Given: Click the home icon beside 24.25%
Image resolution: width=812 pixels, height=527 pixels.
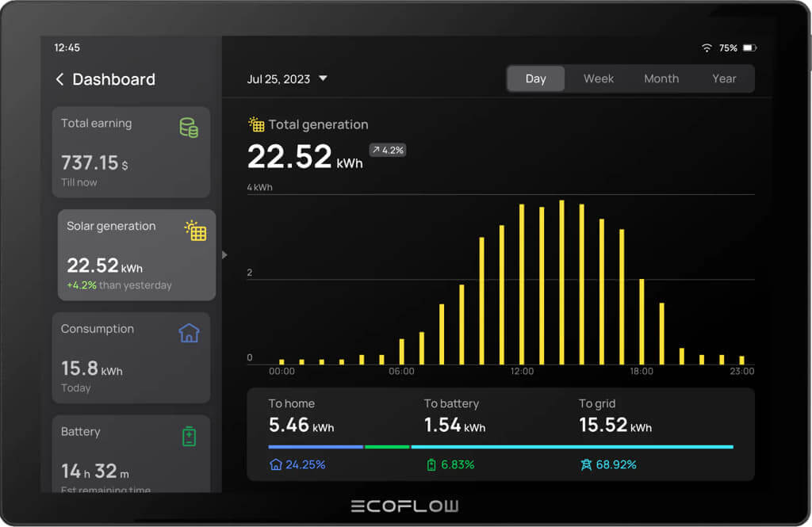Looking at the screenshot, I should point(276,464).
